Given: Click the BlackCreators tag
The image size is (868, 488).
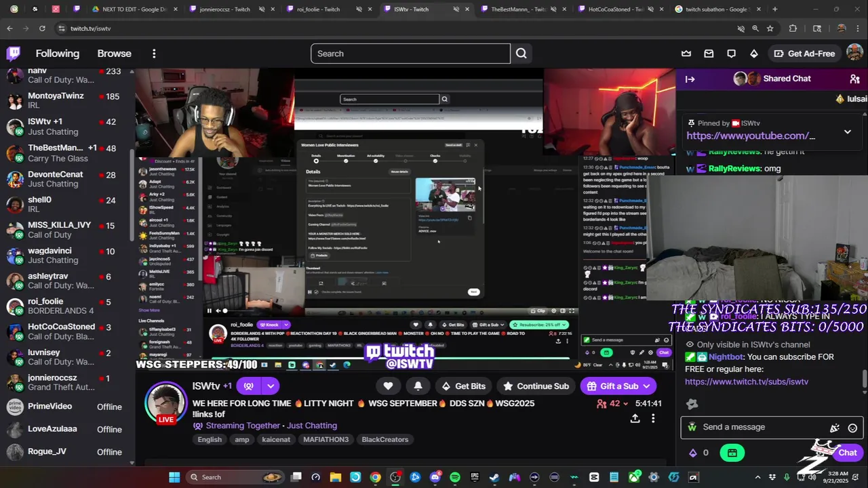Looking at the screenshot, I should pos(385,439).
